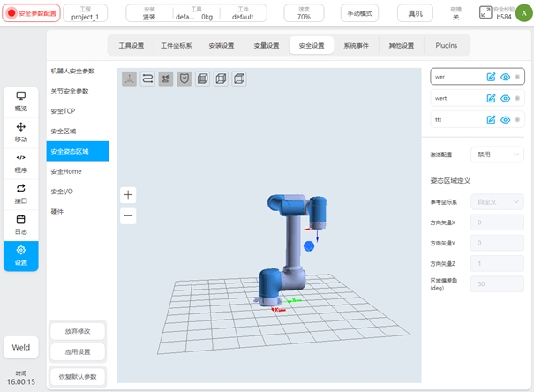Zoom in the 3D view with plus button
The image size is (534, 392).
click(x=129, y=194)
